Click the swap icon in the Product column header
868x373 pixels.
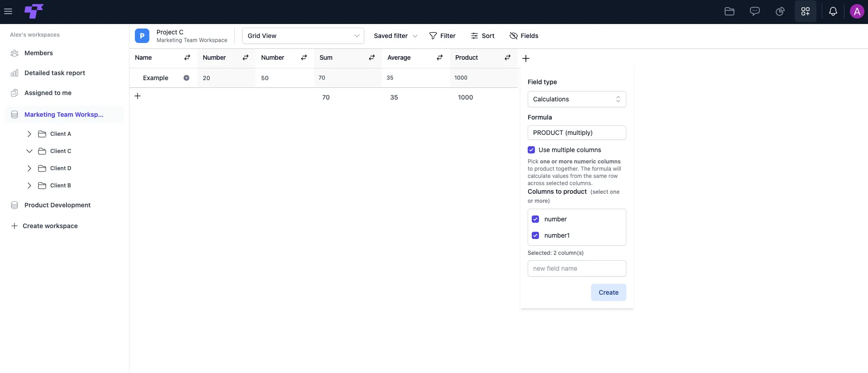pos(508,57)
